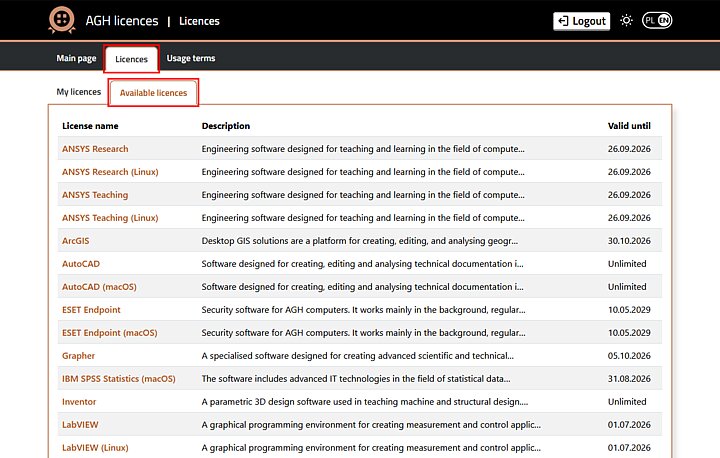Viewport: 720px width, 458px height.
Task: Go to the Main page tab
Action: pos(76,58)
